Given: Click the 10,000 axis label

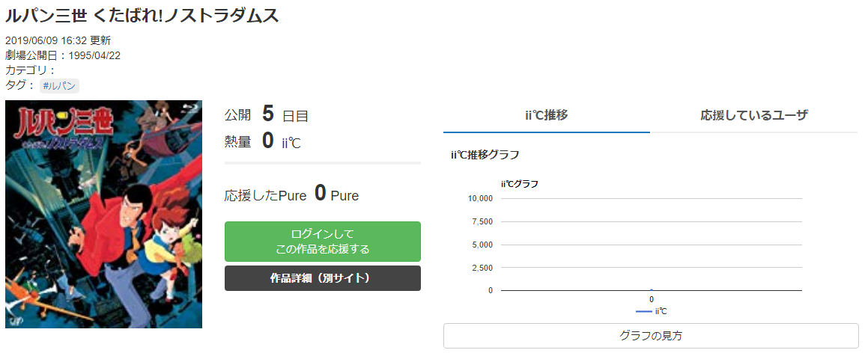Looking at the screenshot, I should pos(480,199).
